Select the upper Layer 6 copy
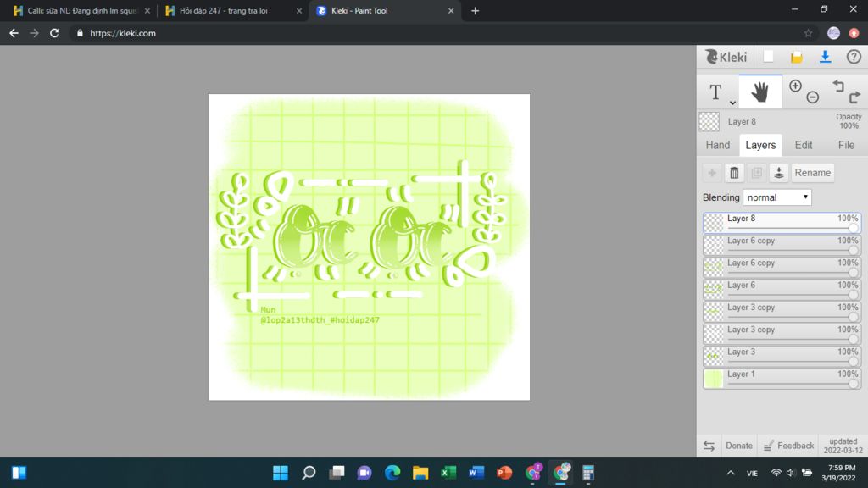Image resolution: width=868 pixels, height=488 pixels. click(782, 245)
